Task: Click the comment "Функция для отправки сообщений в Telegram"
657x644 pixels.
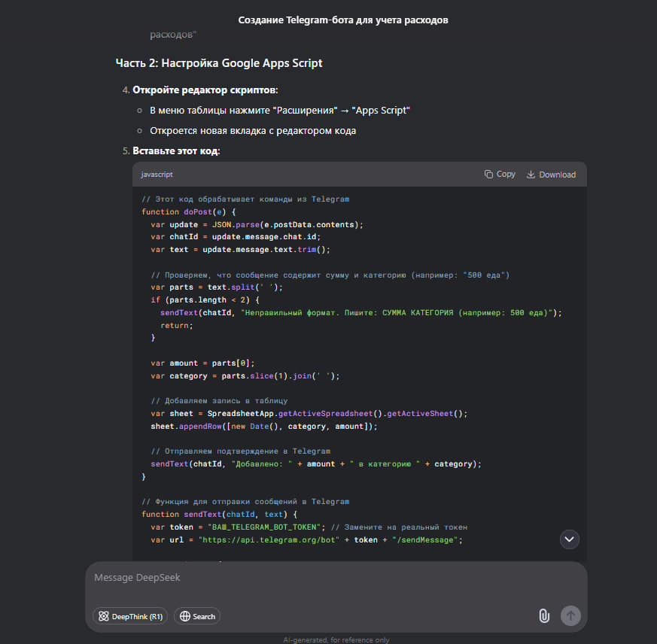Action: point(245,502)
